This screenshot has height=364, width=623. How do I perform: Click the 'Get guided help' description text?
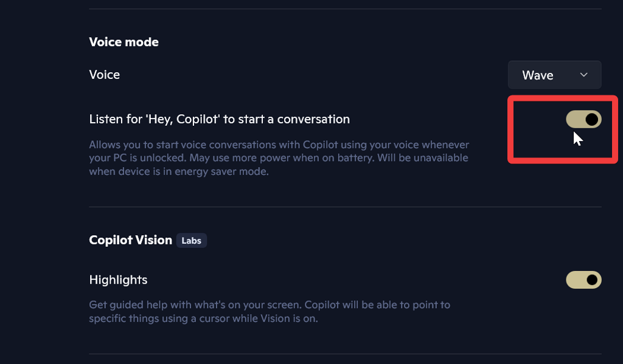coord(271,304)
